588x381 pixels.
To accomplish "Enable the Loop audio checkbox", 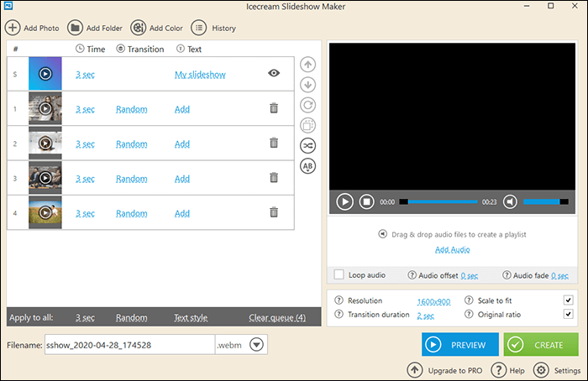I will coord(339,274).
